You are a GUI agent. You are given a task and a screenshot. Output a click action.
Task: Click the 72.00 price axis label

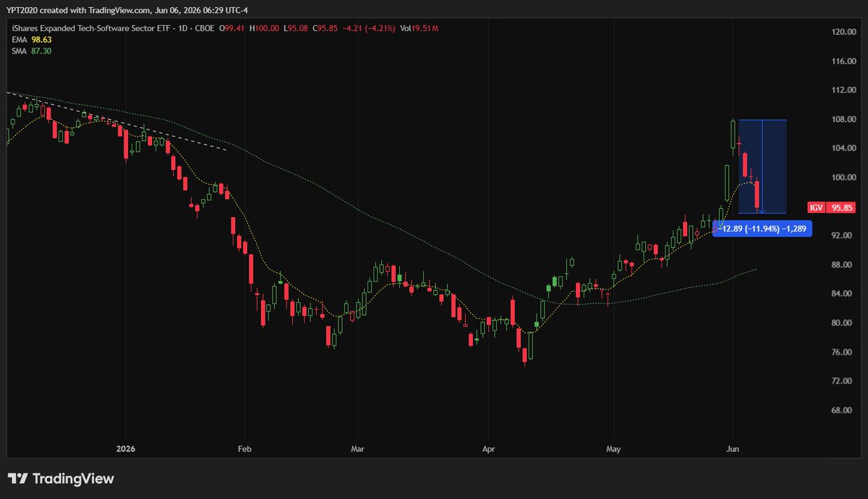[841, 381]
